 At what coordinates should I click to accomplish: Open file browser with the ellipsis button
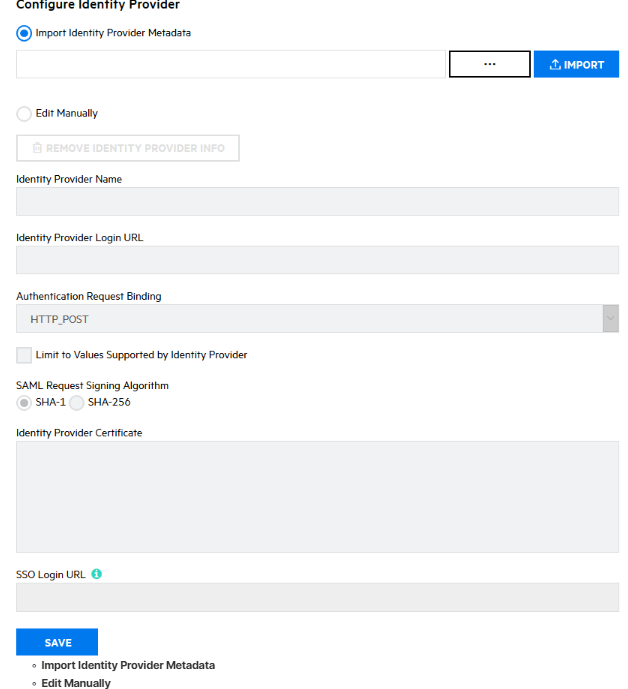click(x=490, y=64)
